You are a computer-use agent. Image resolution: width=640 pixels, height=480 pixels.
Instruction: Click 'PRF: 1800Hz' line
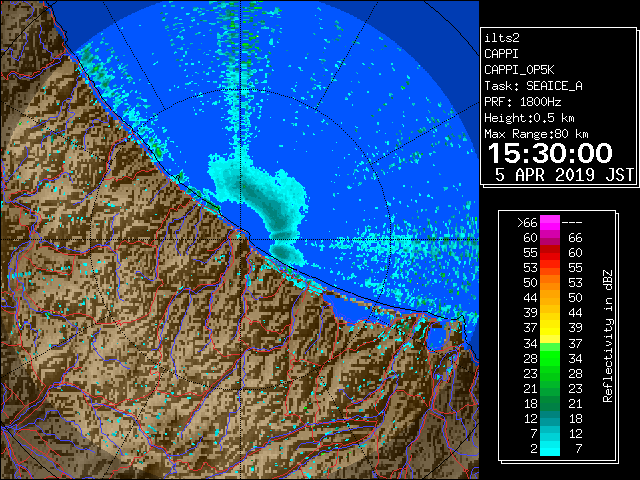coord(522,102)
